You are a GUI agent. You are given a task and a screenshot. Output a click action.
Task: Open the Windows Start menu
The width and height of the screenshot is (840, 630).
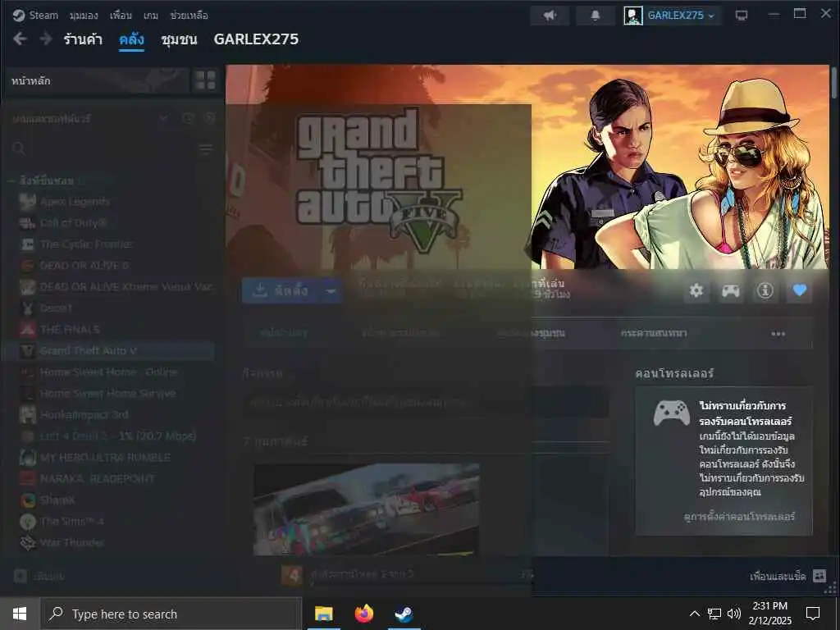(20, 614)
